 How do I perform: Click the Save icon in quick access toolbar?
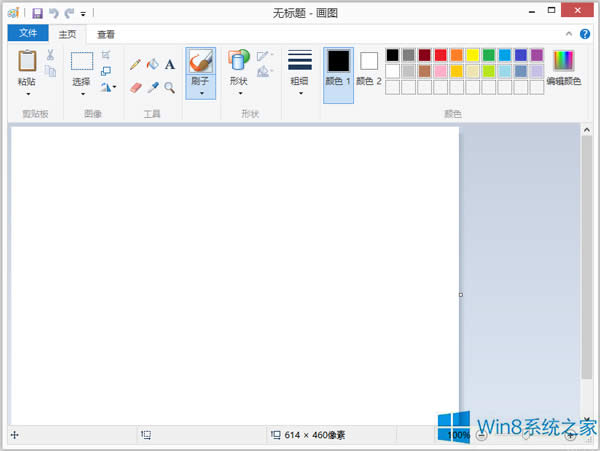pyautogui.click(x=37, y=13)
